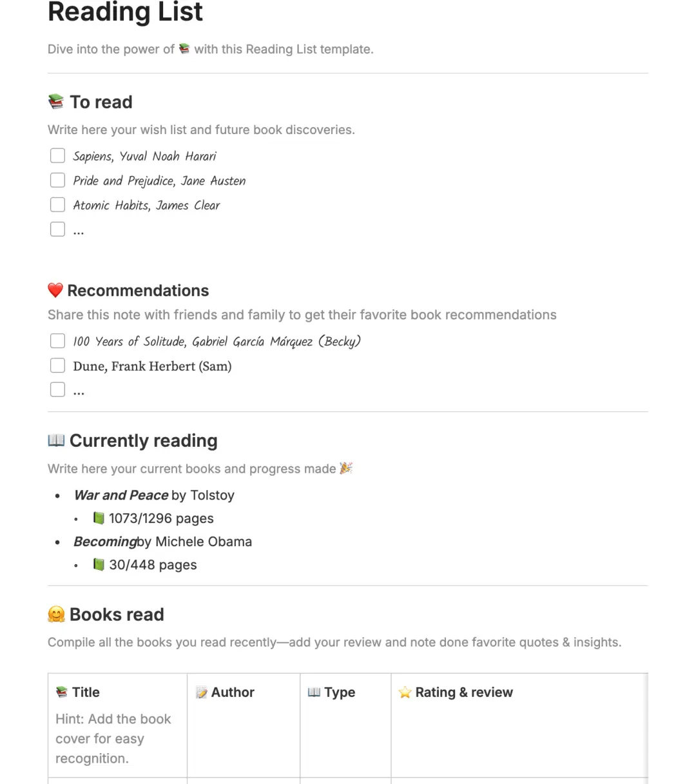Image resolution: width=696 pixels, height=784 pixels.
Task: Click the green book icon before 1073/1296 pages
Action: [98, 518]
